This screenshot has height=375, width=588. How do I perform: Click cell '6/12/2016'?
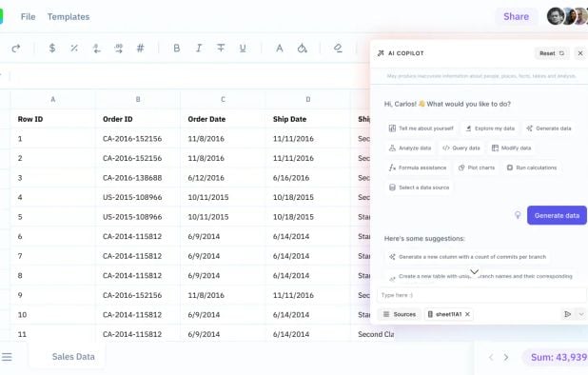[224, 178]
